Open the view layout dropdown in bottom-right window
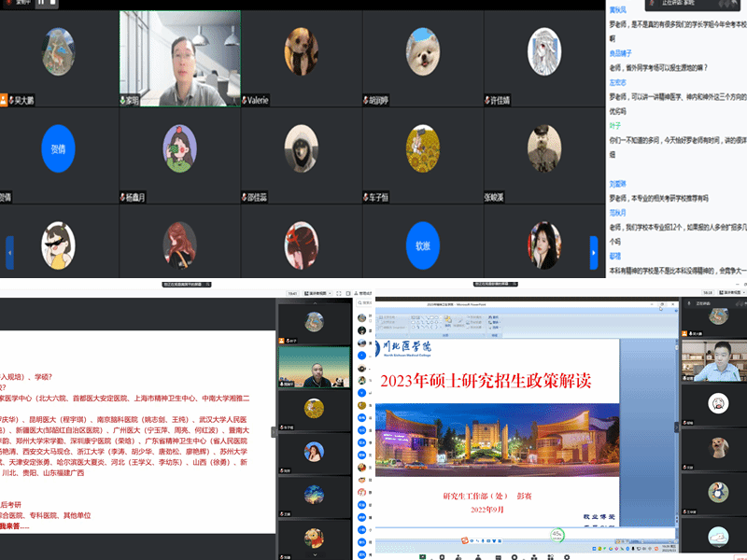 717,292
